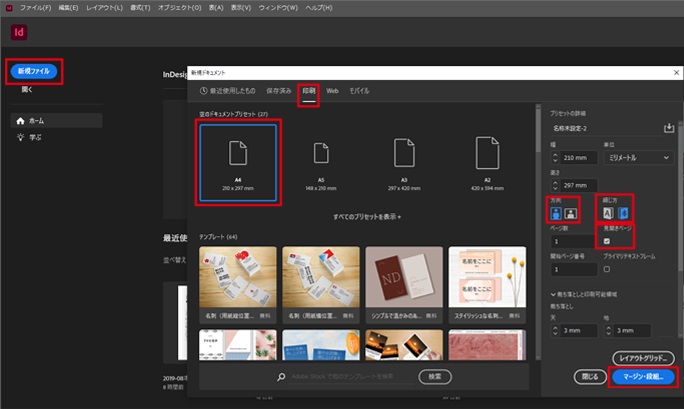The height and width of the screenshot is (409, 684).
Task: Open the ウィンドウ(W) menu
Action: 278,8
